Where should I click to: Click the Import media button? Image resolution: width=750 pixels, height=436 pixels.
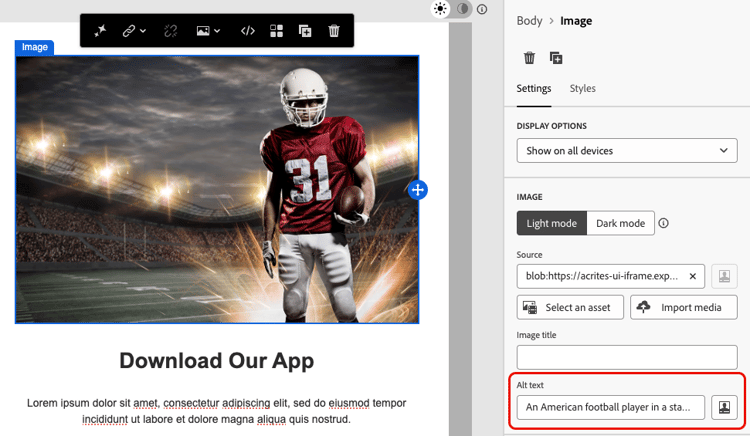[x=684, y=307]
